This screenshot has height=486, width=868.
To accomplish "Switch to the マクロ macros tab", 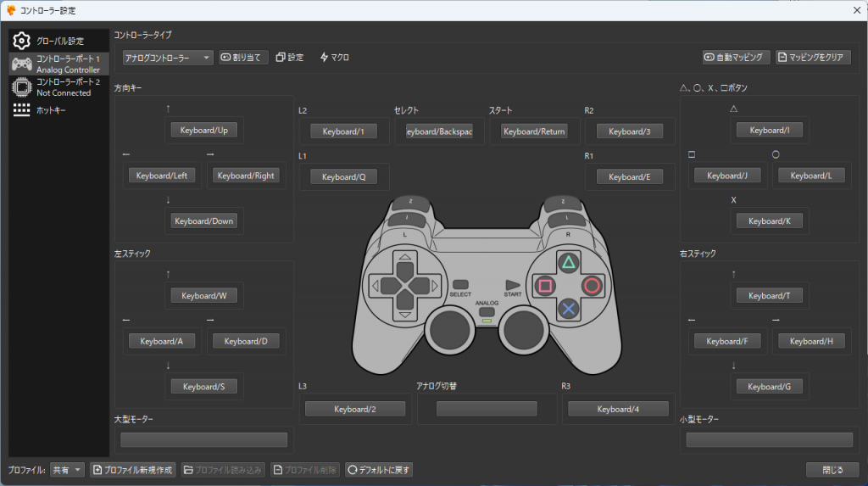I will click(x=334, y=57).
